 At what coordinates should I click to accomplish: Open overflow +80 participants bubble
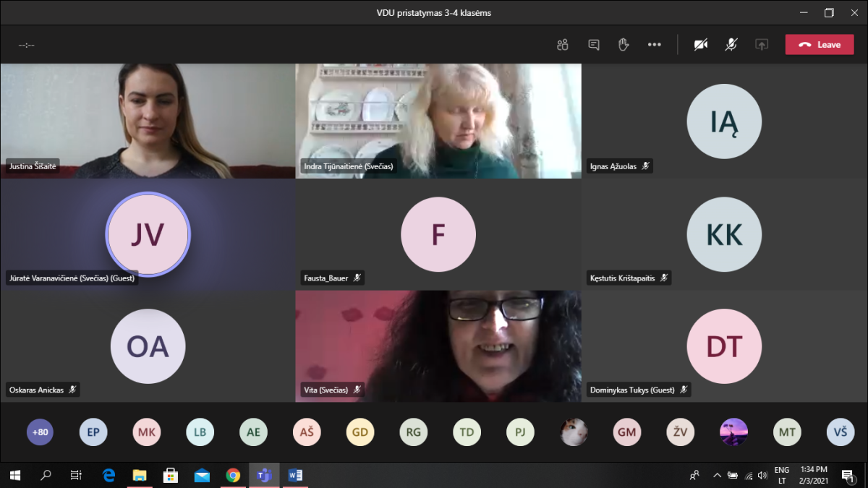[41, 432]
